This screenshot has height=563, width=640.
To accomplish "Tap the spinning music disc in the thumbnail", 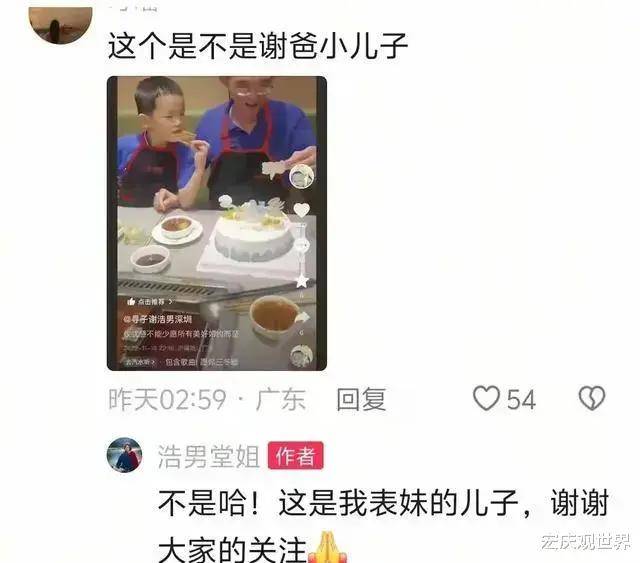I will pyautogui.click(x=301, y=356).
